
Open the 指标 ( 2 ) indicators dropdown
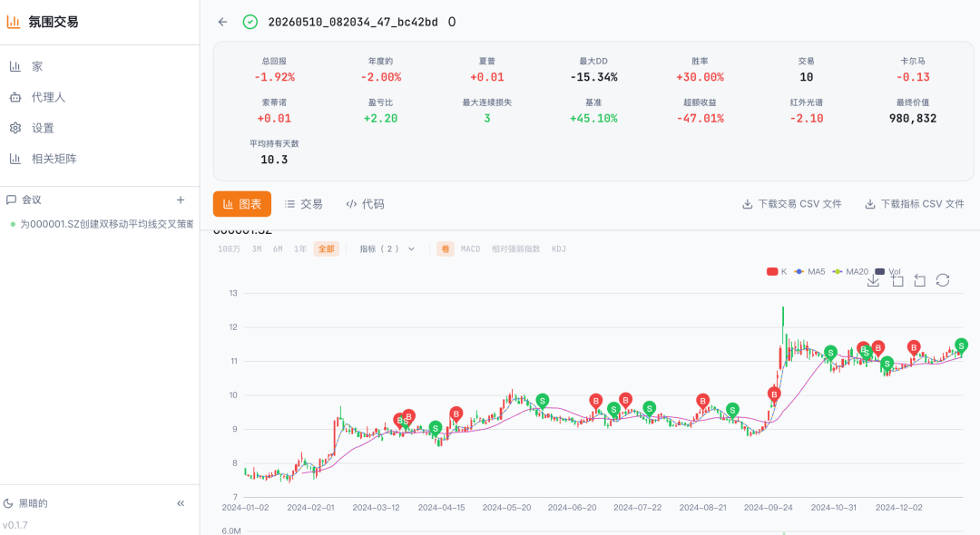coord(387,249)
